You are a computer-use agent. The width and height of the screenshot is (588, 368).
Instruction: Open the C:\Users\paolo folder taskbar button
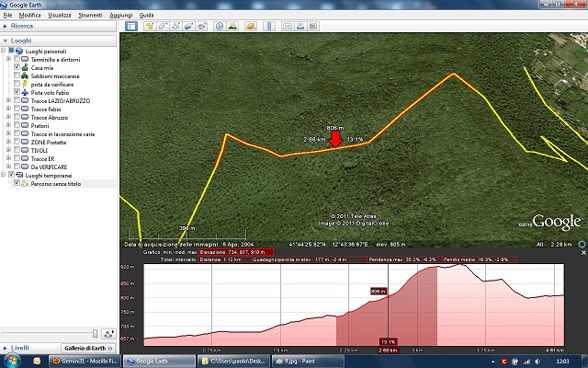tap(233, 362)
